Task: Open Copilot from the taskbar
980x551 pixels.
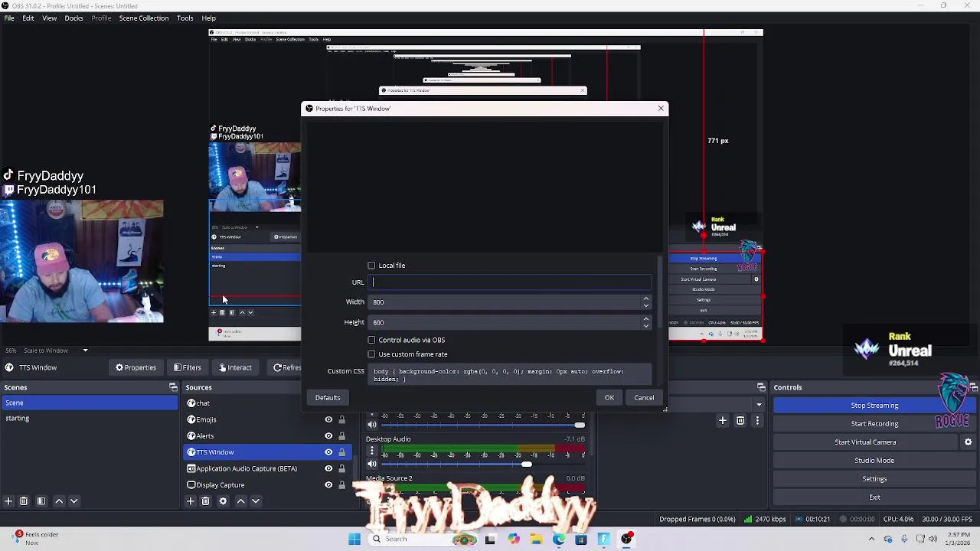Action: click(x=513, y=539)
